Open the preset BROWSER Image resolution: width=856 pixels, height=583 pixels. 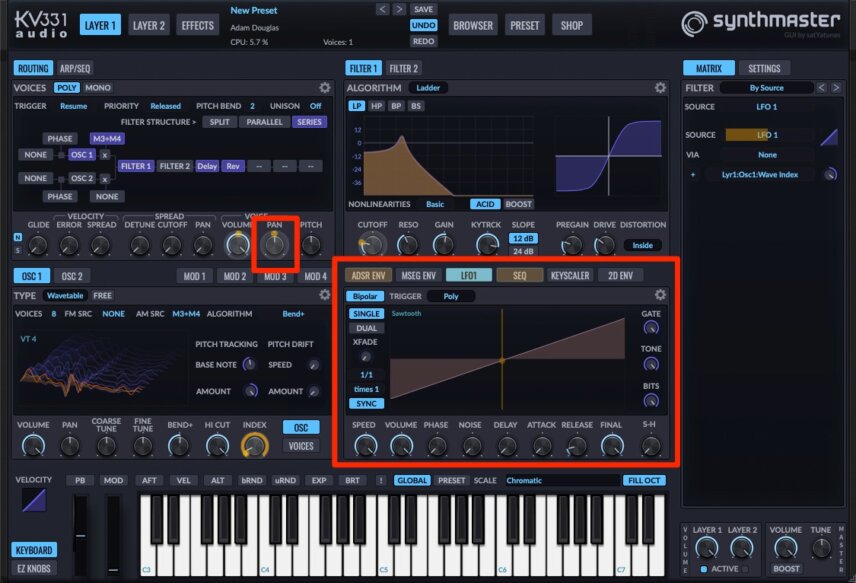click(x=473, y=25)
